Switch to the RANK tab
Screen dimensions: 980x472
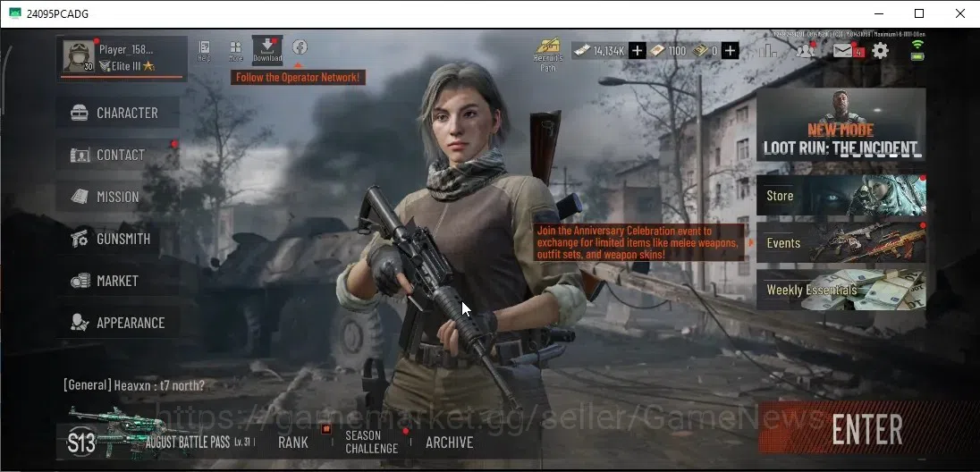293,442
